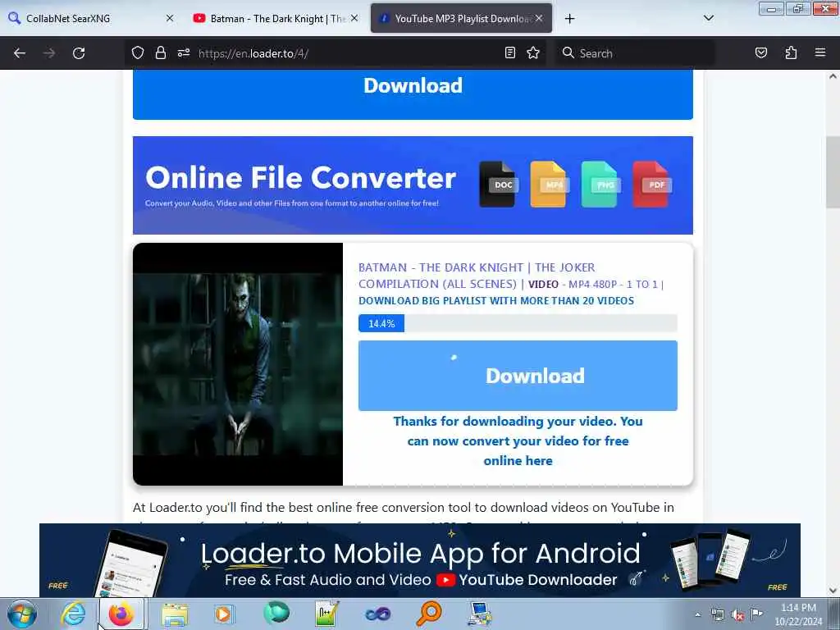Click the 14.4% conversion progress bar
The image size is (840, 630).
(518, 323)
